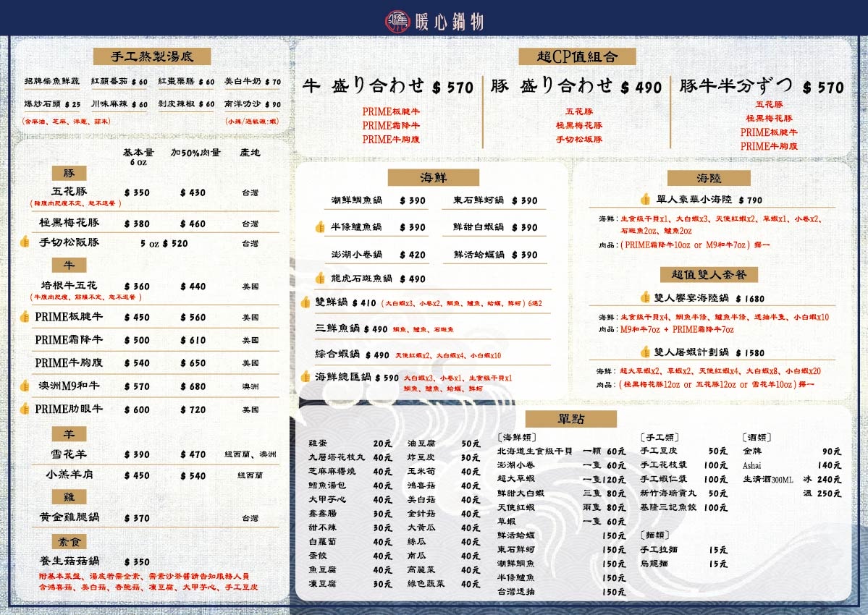Select the 小羔羊肩 item name

pyautogui.click(x=69, y=475)
